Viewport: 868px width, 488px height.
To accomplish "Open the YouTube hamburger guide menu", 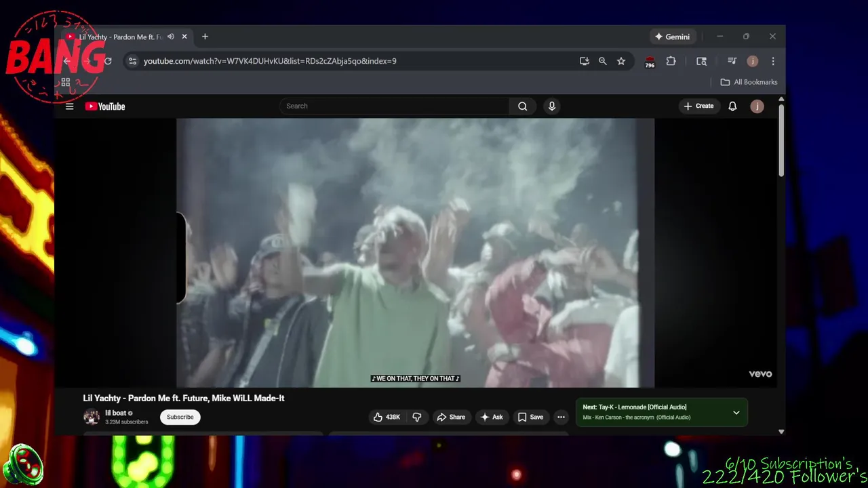I will (69, 106).
